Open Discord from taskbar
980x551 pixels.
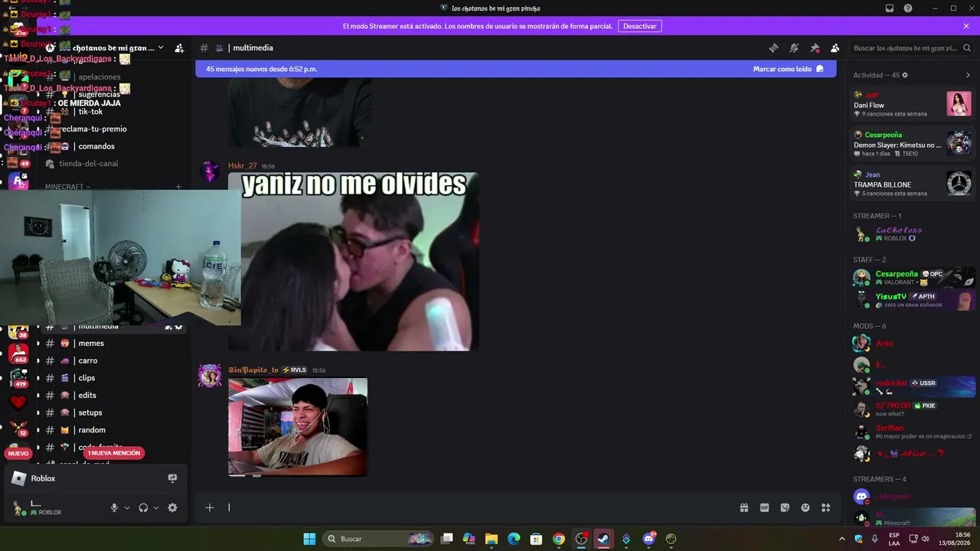(649, 539)
